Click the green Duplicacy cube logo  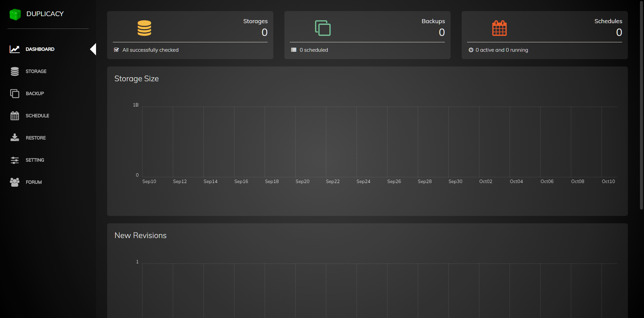click(15, 14)
